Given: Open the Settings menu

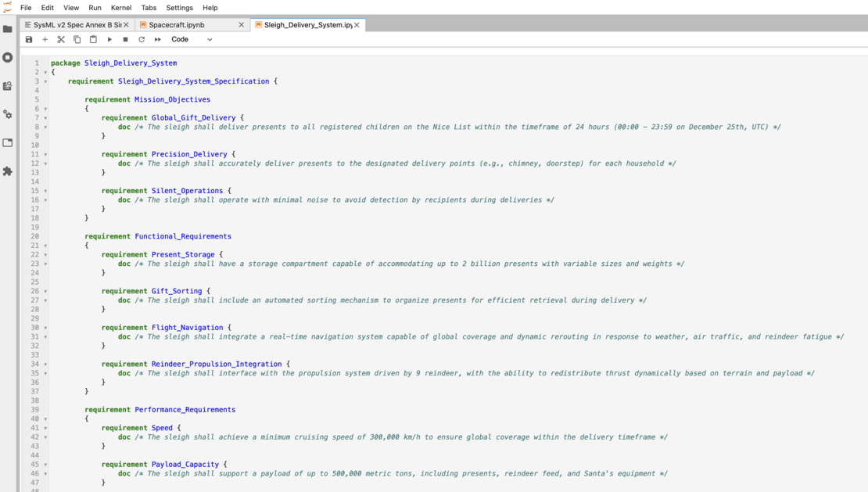Looking at the screenshot, I should (179, 8).
